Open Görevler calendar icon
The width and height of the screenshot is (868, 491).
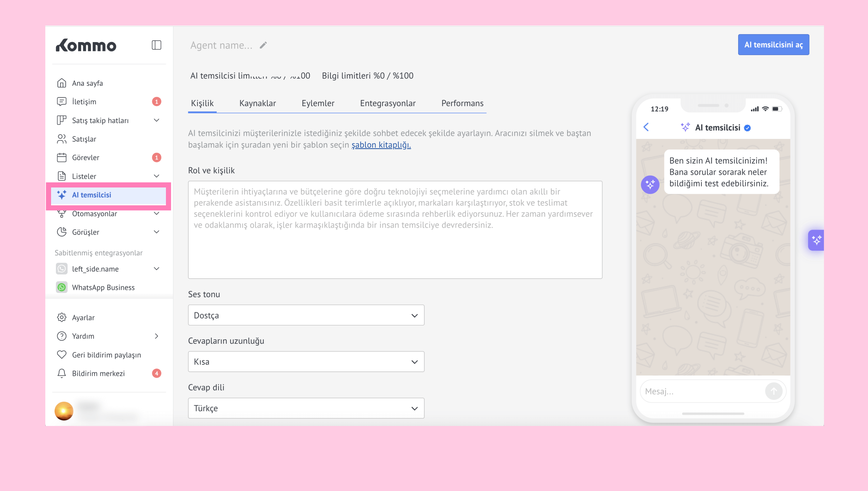point(61,158)
